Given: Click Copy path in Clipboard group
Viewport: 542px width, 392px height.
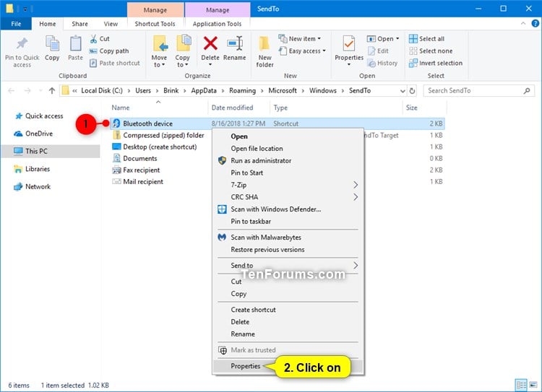Looking at the screenshot, I should pos(109,51).
